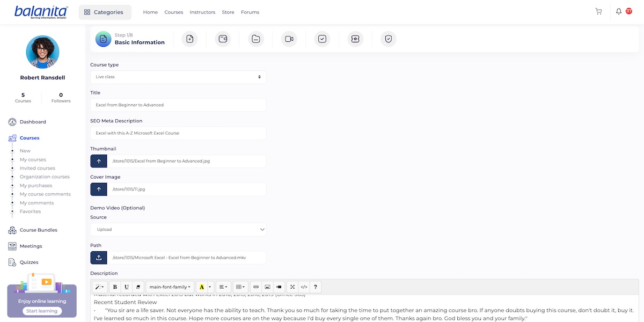Open the Course type dropdown
The image size is (644, 322).
point(178,77)
